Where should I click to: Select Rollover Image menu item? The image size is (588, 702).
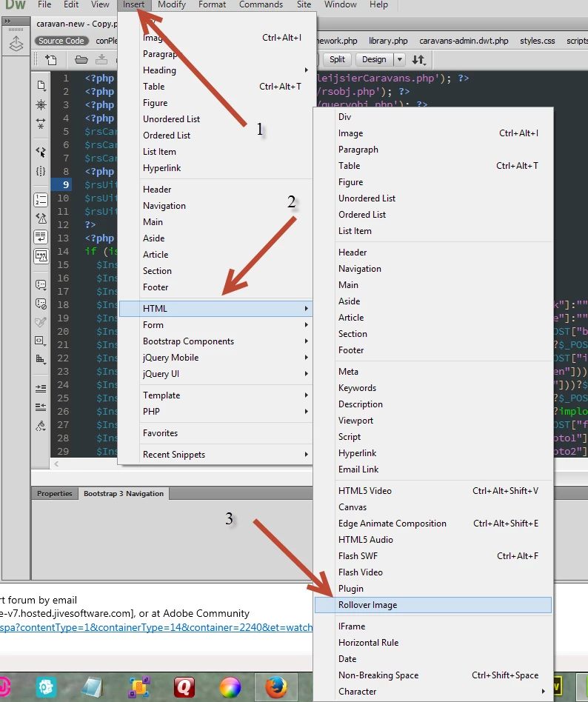(432, 605)
